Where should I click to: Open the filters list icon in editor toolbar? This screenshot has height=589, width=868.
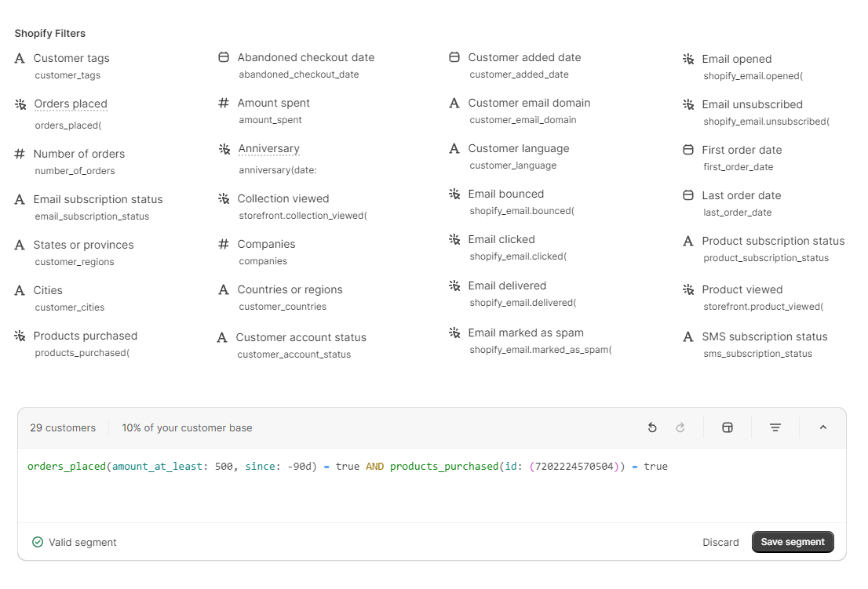pyautogui.click(x=775, y=427)
